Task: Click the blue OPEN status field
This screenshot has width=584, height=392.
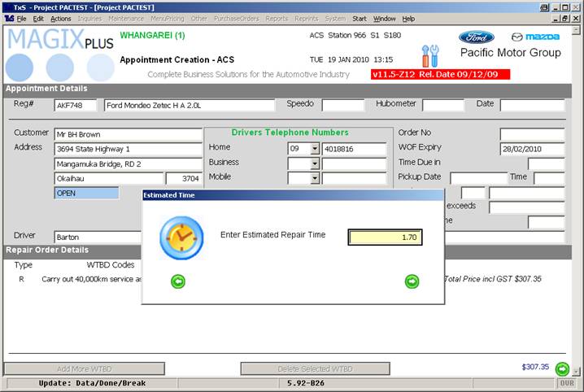Action: pos(85,193)
